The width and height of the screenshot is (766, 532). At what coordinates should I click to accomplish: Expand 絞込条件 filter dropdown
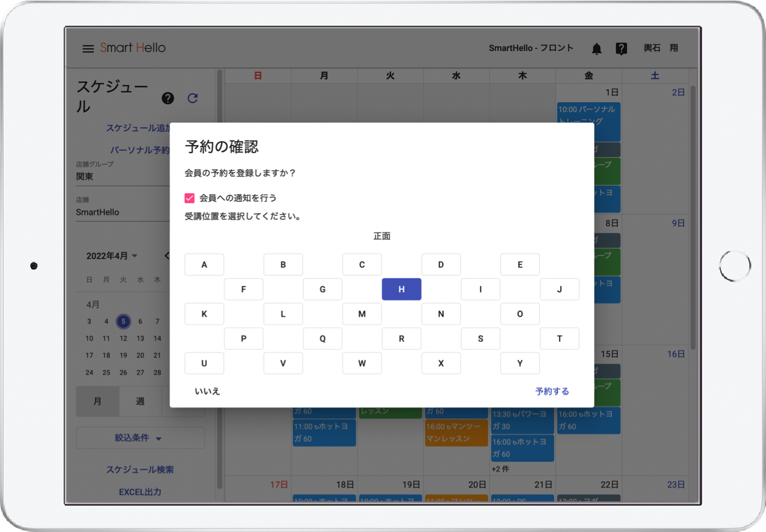(140, 438)
